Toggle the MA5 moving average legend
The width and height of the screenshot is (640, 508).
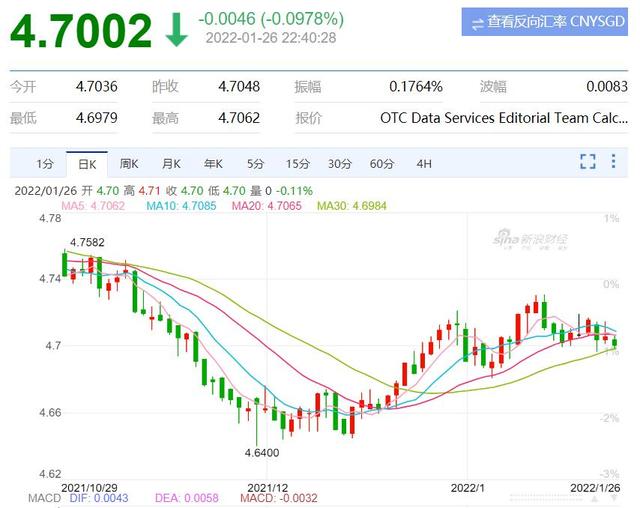coord(92,205)
